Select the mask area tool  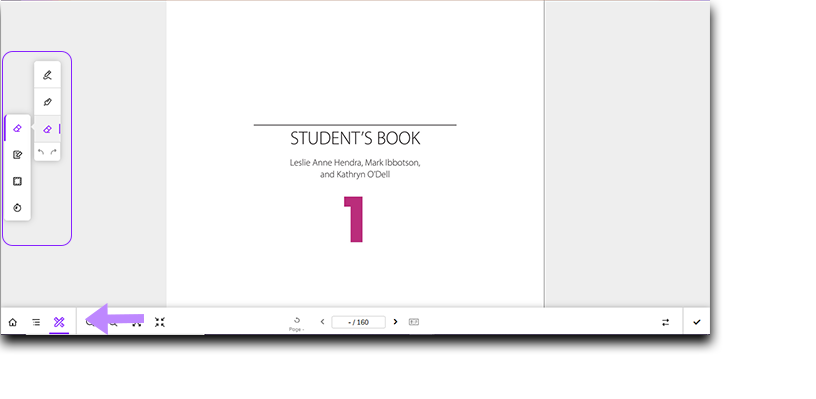pos(17,181)
